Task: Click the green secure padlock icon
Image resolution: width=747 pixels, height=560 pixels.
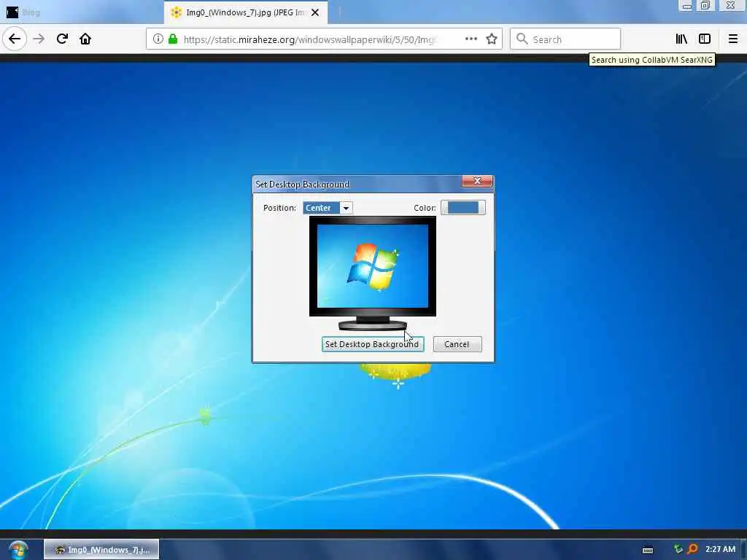Action: coord(173,39)
